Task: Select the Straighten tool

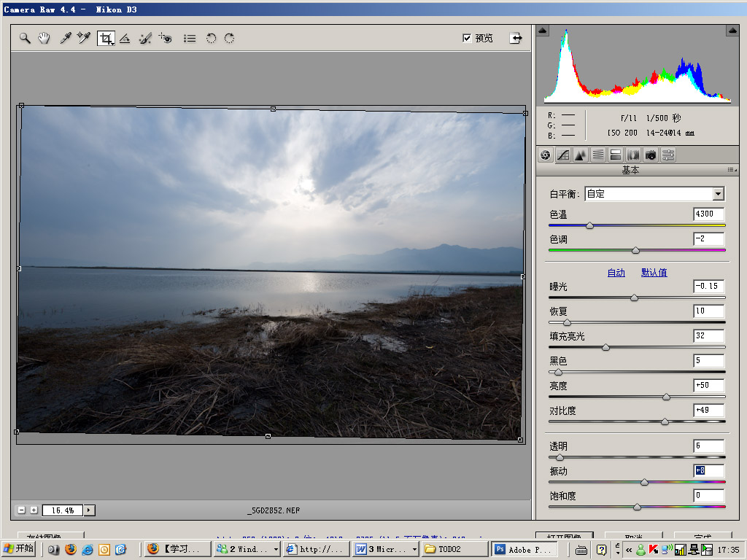Action: [x=125, y=39]
